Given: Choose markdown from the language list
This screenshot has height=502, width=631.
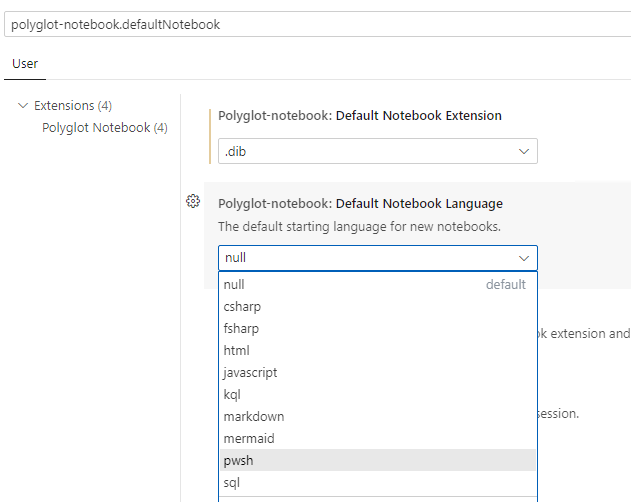Looking at the screenshot, I should pyautogui.click(x=377, y=416).
